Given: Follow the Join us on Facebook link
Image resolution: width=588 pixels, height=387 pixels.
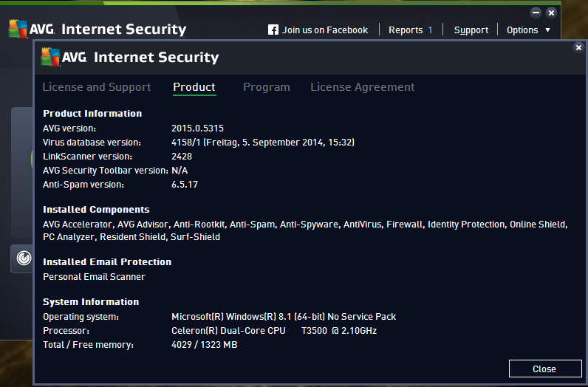Looking at the screenshot, I should click(x=325, y=30).
